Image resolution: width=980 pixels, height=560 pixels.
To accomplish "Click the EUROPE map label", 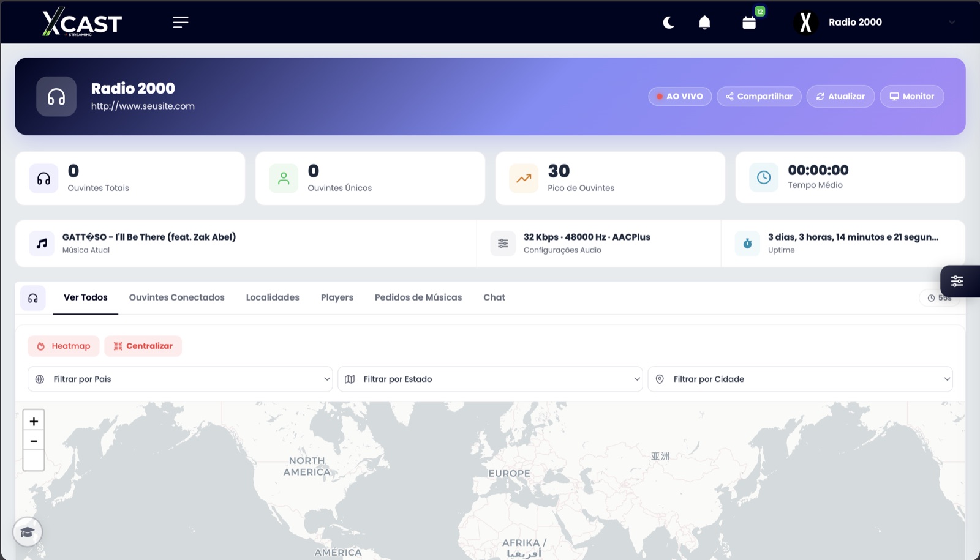I will pos(509,473).
